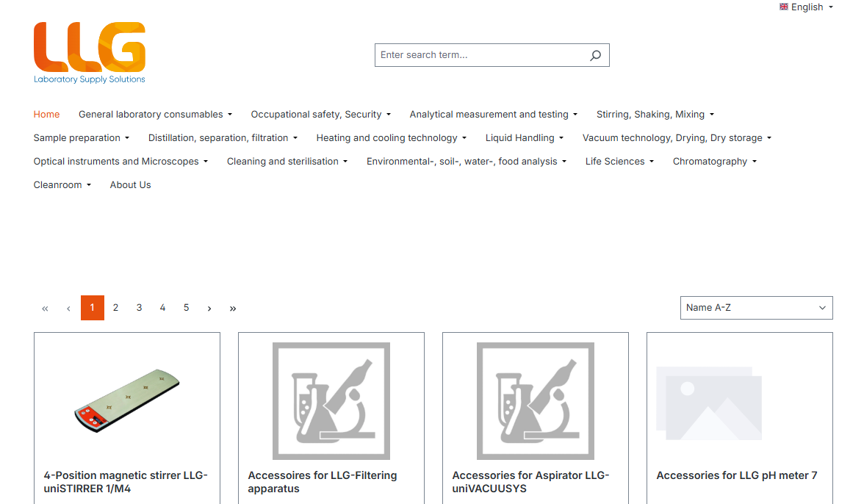The image size is (864, 504).
Task: Open the Aspirator LLG-uniVACUUSYS accessories placeholder image
Action: pyautogui.click(x=536, y=401)
